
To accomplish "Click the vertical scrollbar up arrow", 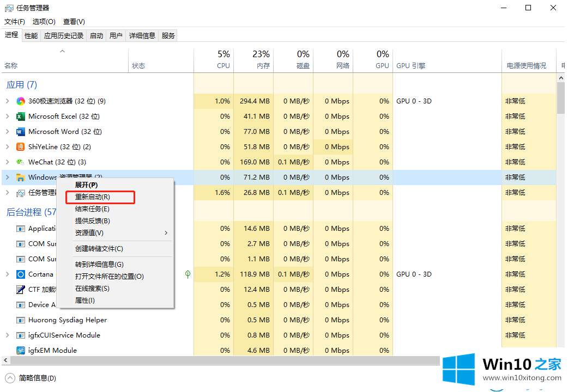I will (561, 77).
